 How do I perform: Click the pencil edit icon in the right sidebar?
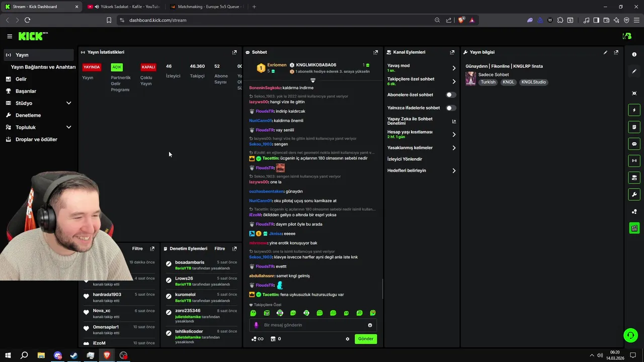click(634, 71)
